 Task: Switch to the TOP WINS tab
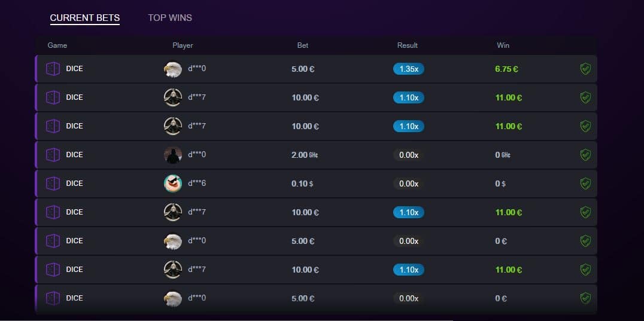click(170, 17)
